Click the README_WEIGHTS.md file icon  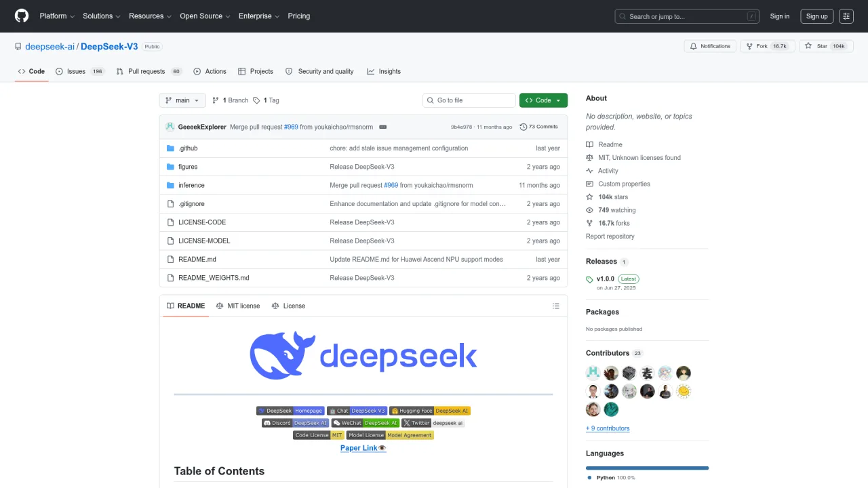[171, 278]
